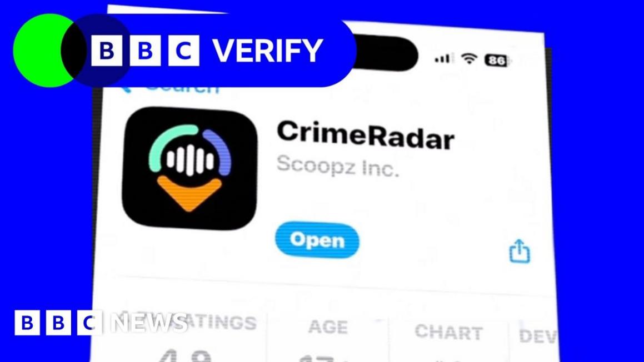Open the CrimeRadar app icon
The image size is (644, 362).
pos(189,168)
